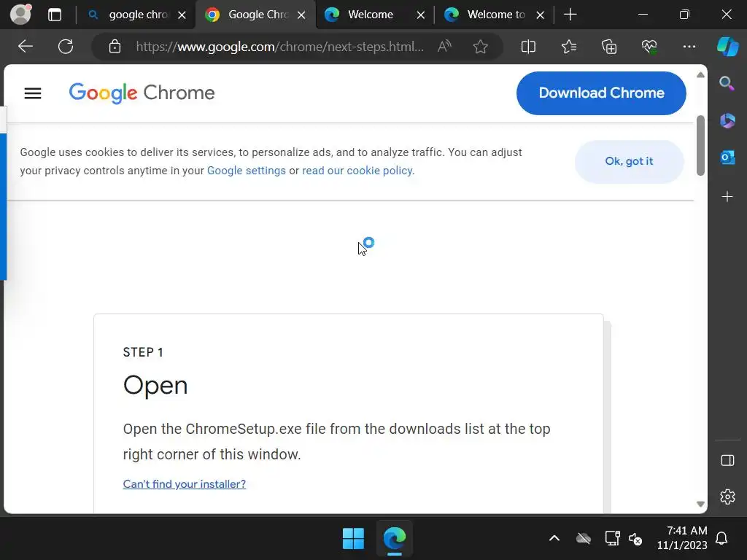Image resolution: width=747 pixels, height=560 pixels.
Task: Close the 'Welcome' tab
Action: click(421, 15)
